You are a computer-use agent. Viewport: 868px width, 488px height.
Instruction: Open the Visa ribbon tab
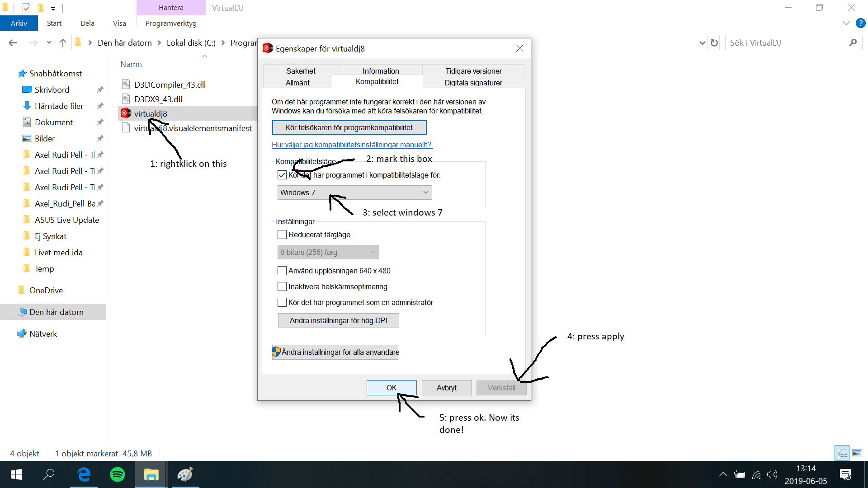pyautogui.click(x=119, y=23)
